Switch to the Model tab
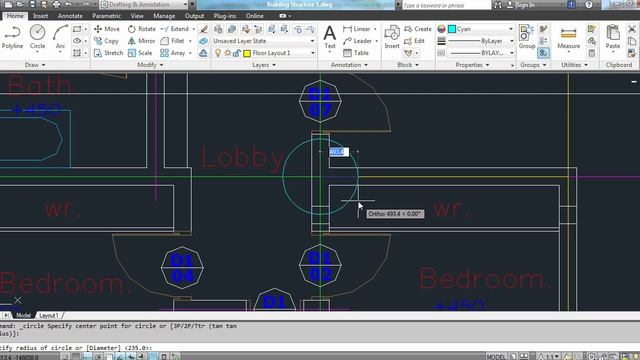 tap(23, 316)
